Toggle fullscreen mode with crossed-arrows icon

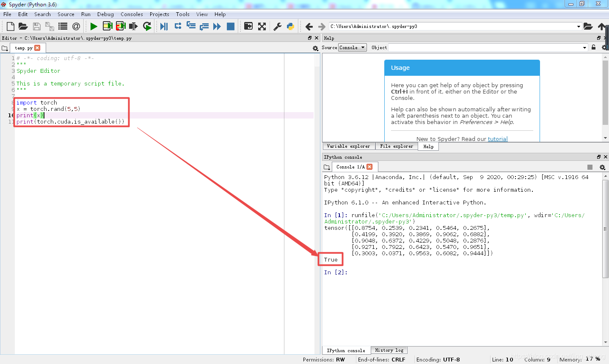pyautogui.click(x=262, y=26)
